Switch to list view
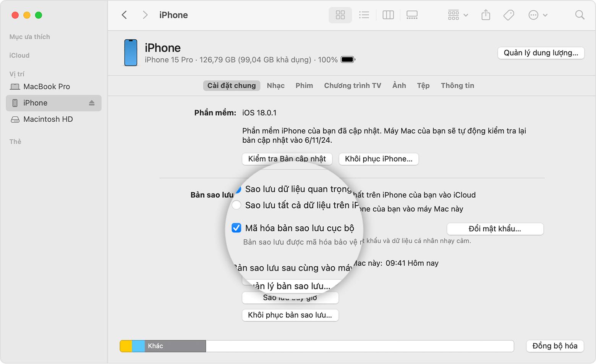This screenshot has width=596, height=364. [364, 15]
